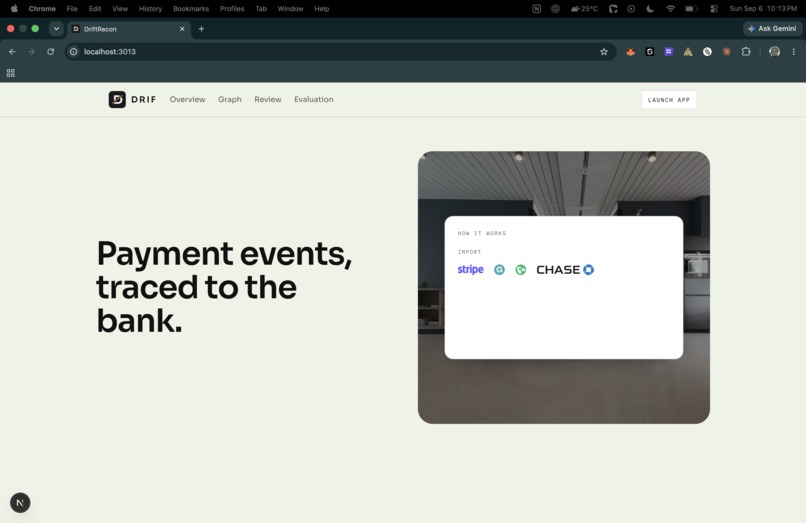The height and width of the screenshot is (523, 806).
Task: Open the Profiles menu
Action: (232, 9)
